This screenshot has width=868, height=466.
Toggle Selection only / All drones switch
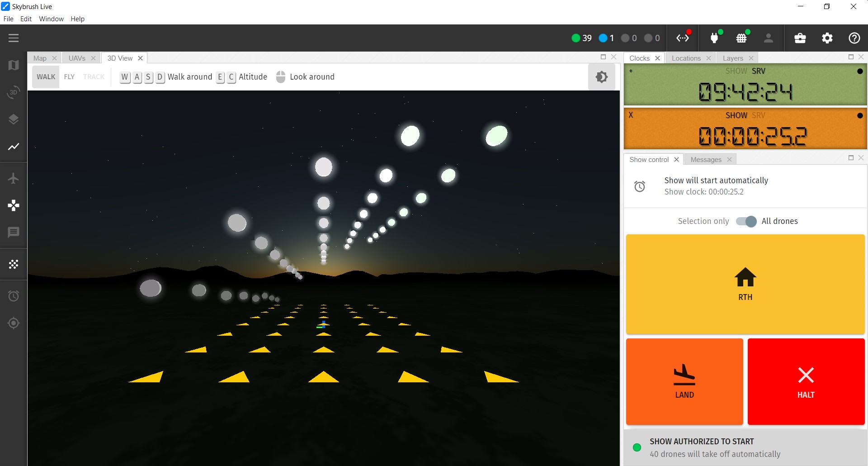[x=745, y=221]
